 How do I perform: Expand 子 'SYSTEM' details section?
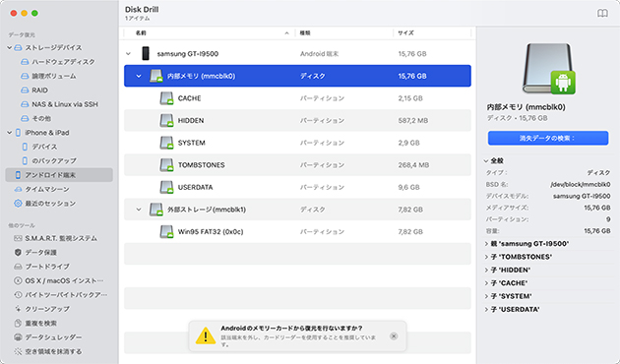(486, 296)
